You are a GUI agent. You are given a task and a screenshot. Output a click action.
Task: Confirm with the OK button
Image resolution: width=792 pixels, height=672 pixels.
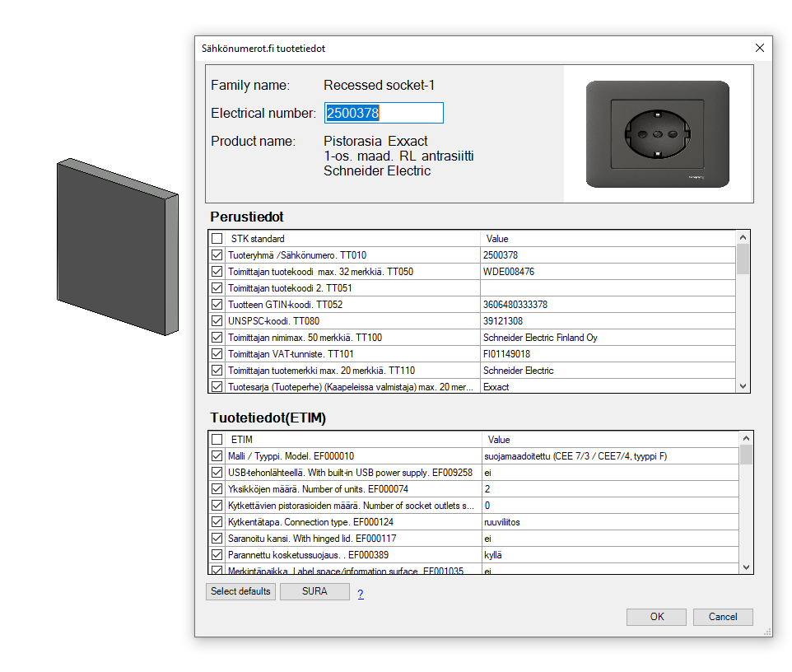(x=657, y=617)
